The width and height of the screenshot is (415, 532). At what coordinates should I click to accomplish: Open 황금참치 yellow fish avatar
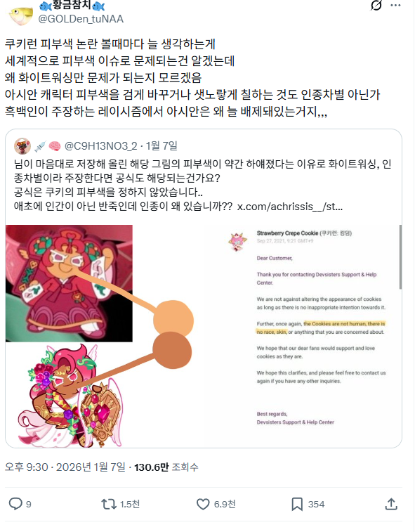pos(20,15)
